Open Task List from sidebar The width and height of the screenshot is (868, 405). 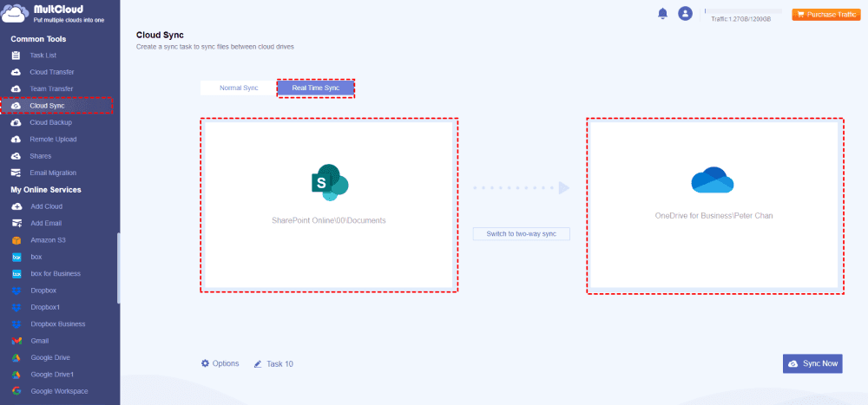coord(43,56)
